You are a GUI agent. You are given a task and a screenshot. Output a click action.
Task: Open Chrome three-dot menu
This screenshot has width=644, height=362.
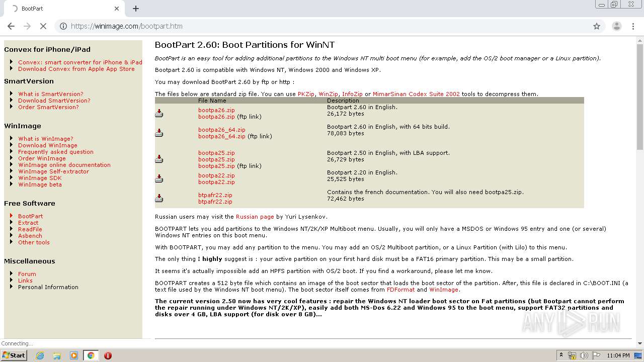tap(633, 26)
